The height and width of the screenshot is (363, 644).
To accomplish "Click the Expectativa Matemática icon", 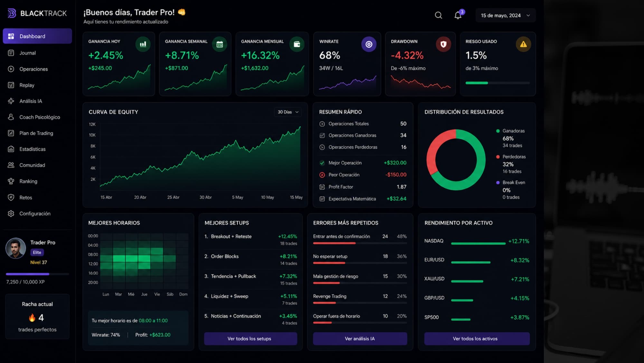I will [x=322, y=199].
